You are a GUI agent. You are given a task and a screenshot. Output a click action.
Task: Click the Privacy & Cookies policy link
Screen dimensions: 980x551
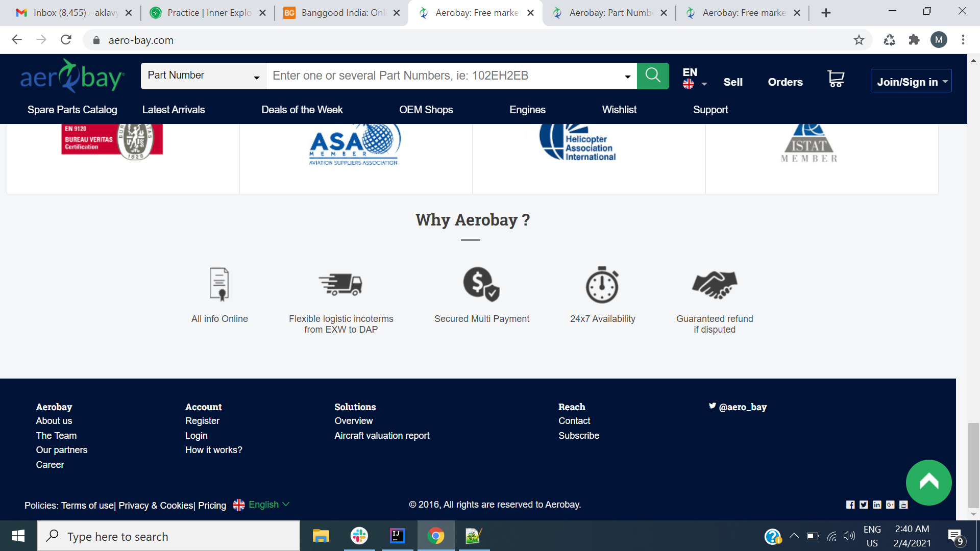[x=156, y=506]
